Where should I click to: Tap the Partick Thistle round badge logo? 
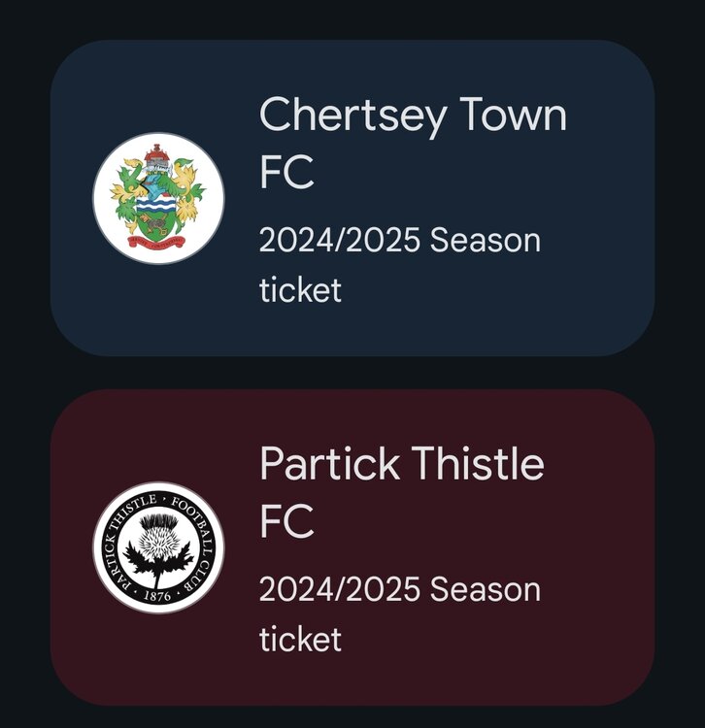[158, 547]
